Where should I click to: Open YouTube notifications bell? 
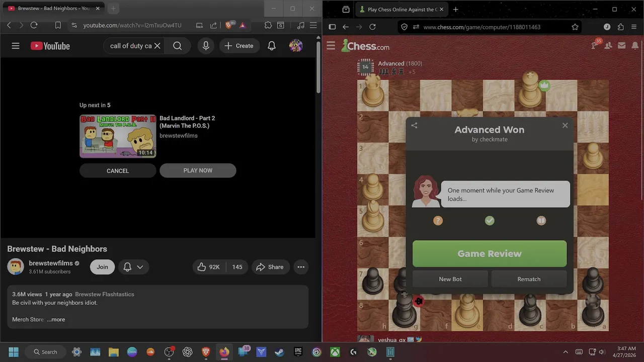pos(272,46)
